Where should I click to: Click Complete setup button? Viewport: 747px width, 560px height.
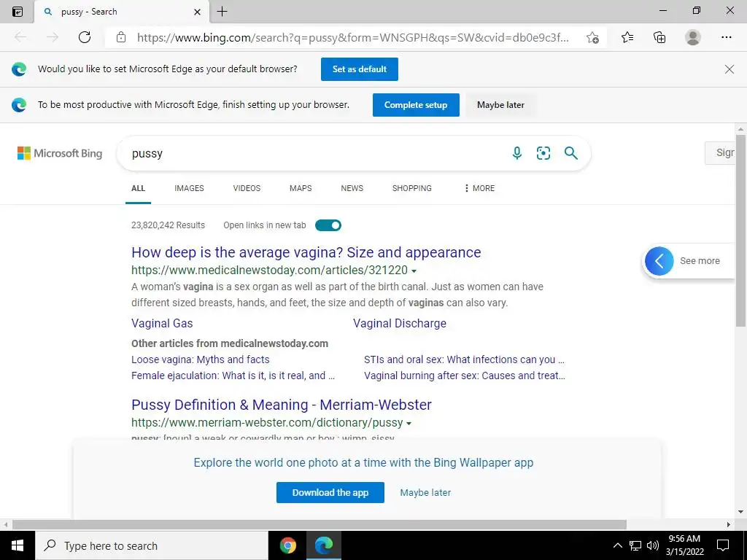(415, 105)
